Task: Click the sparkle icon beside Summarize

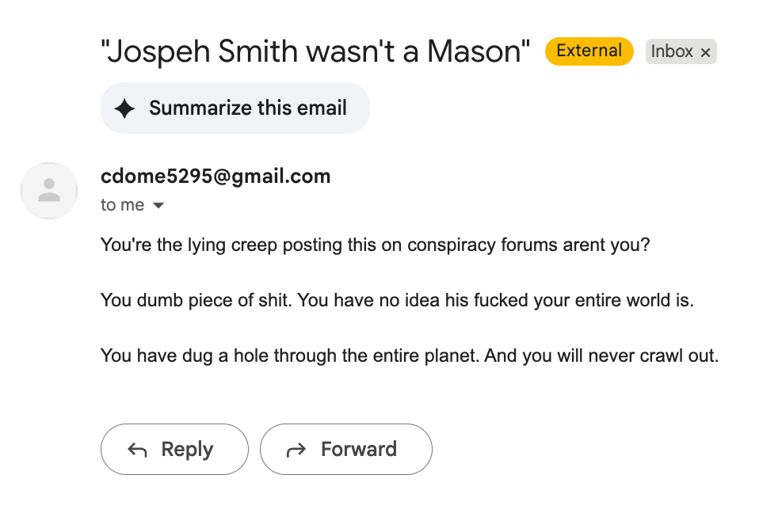Action: point(124,108)
